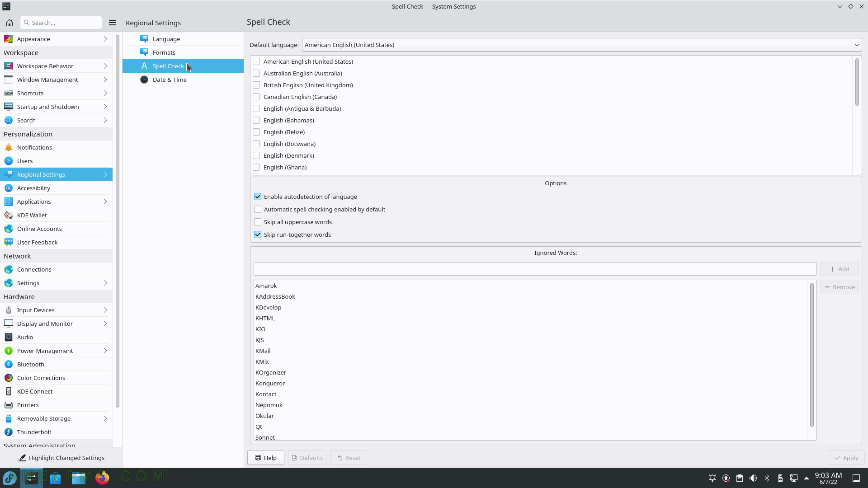Open the Online Accounts icon
Screen dimensions: 868x488
(x=9, y=229)
